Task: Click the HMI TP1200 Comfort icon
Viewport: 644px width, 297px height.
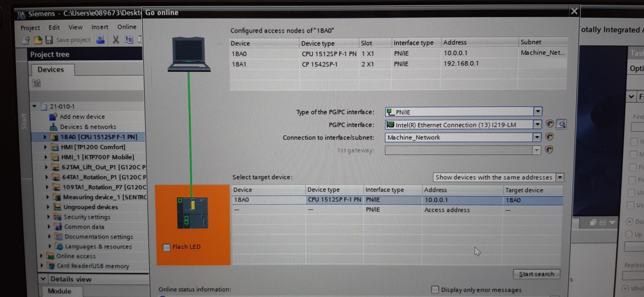Action: 55,147
